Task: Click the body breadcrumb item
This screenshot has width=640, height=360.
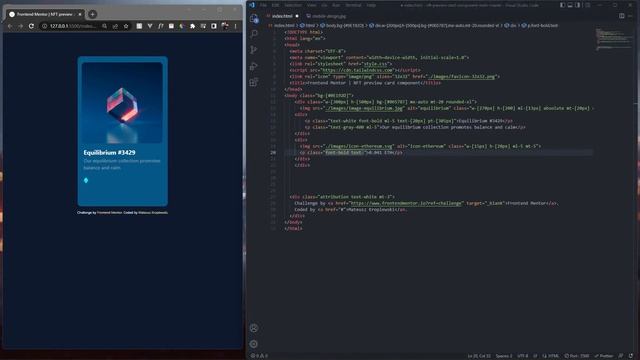Action: pos(342,25)
